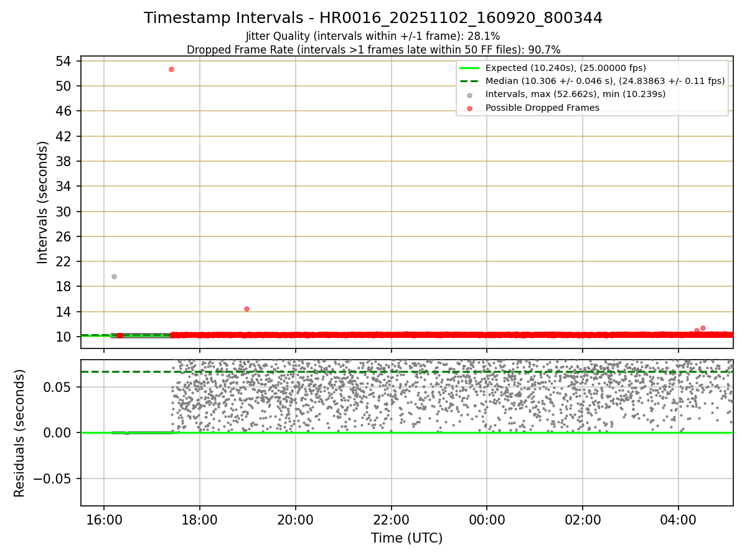The image size is (747, 560).
Task: Click the 'Jitter Quality' subtitle line
Action: point(373,36)
